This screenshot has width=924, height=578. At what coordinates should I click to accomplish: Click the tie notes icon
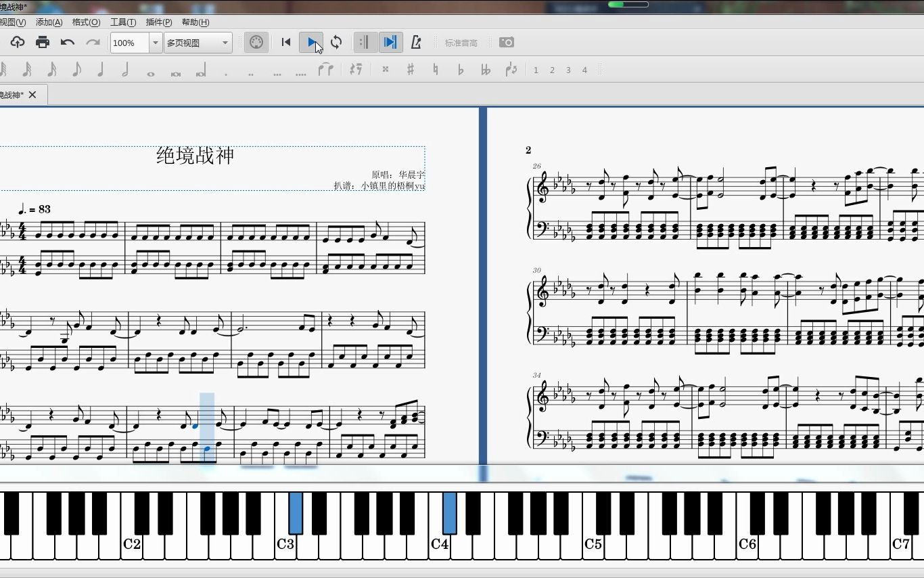[326, 70]
